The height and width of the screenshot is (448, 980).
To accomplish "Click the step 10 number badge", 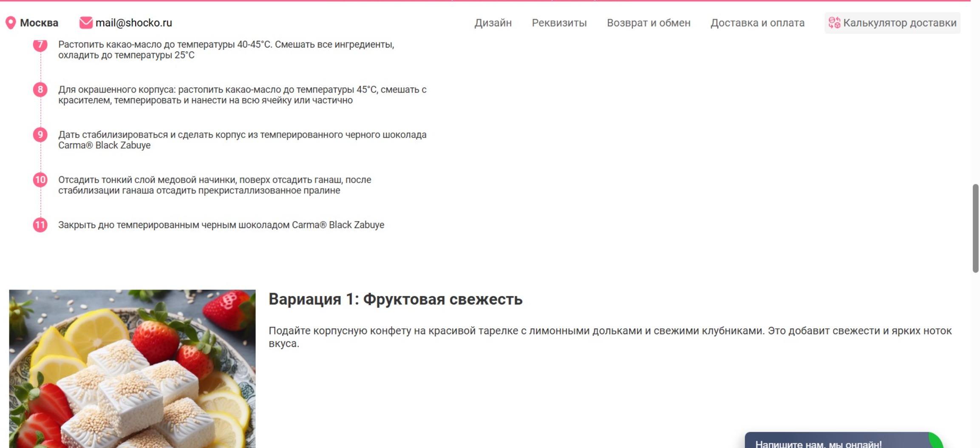I will (x=40, y=180).
